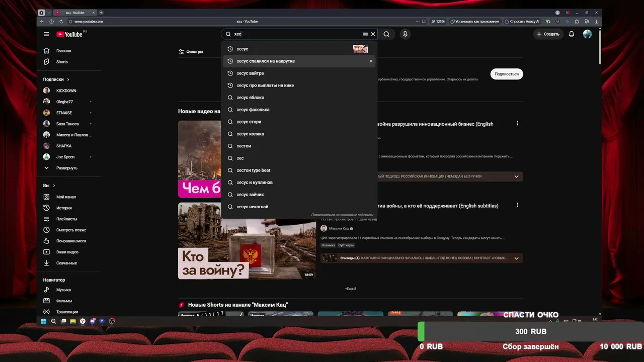Remove «хесус спалился на накрутке» from history
Screen dimensions: 644x362
[x=371, y=61]
